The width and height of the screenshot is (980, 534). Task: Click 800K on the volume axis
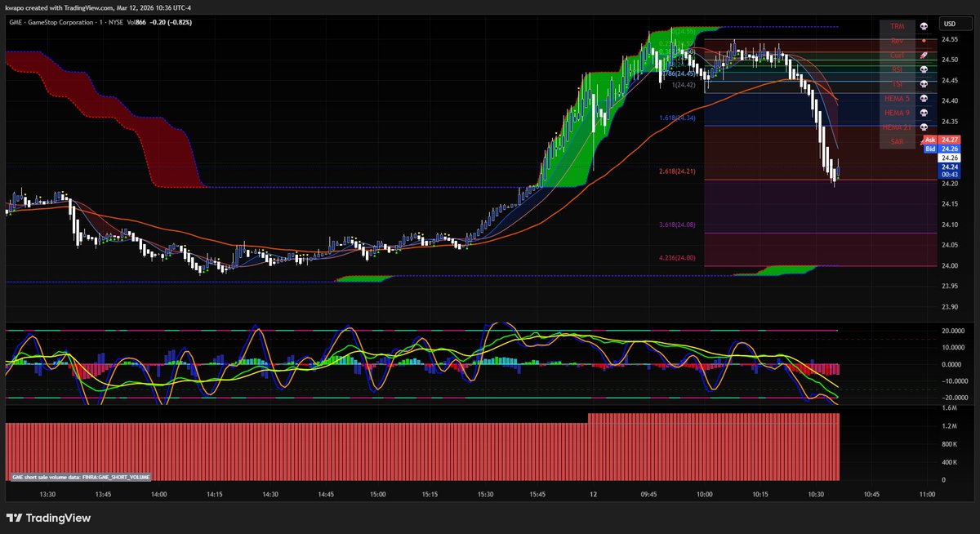(950, 444)
